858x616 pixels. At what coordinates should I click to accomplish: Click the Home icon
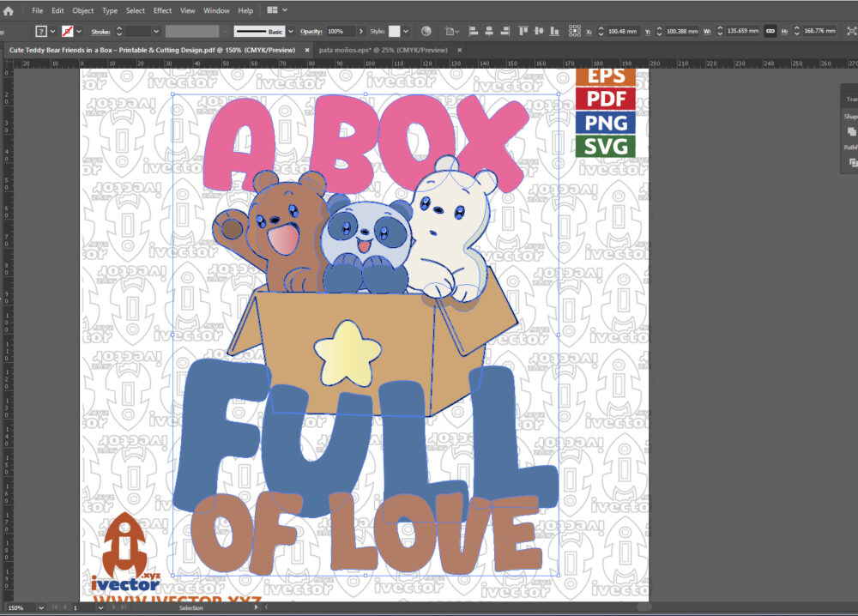pyautogui.click(x=8, y=10)
